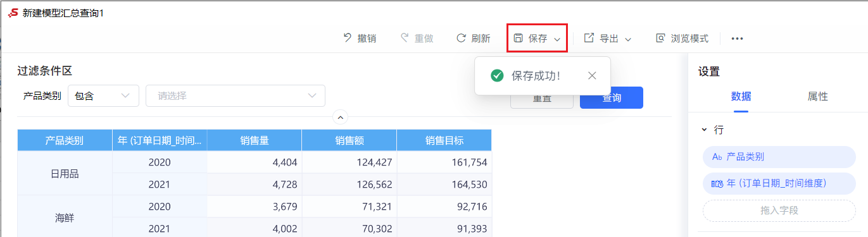
Task: Select the 产品类别 row field chip
Action: [779, 157]
